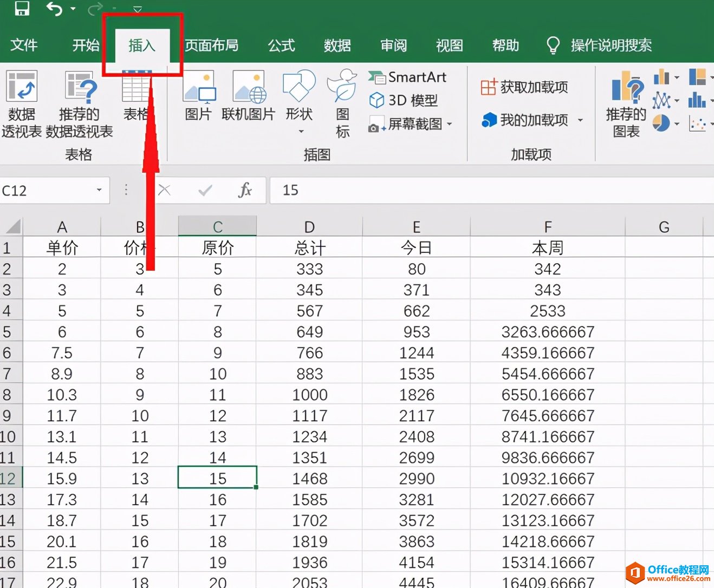
Task: Insert a SmartArt graphic
Action: tap(407, 77)
